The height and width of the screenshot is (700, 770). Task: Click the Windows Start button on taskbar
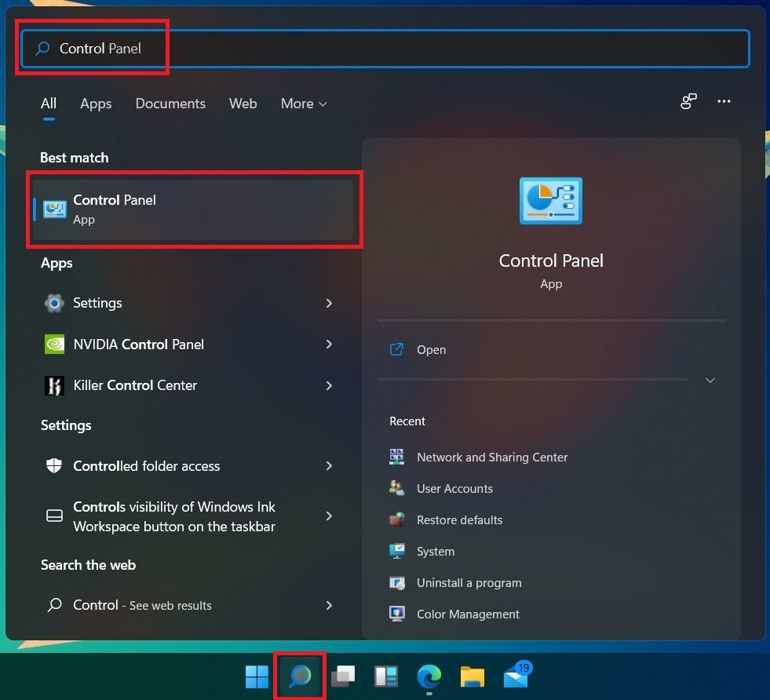pyautogui.click(x=257, y=676)
